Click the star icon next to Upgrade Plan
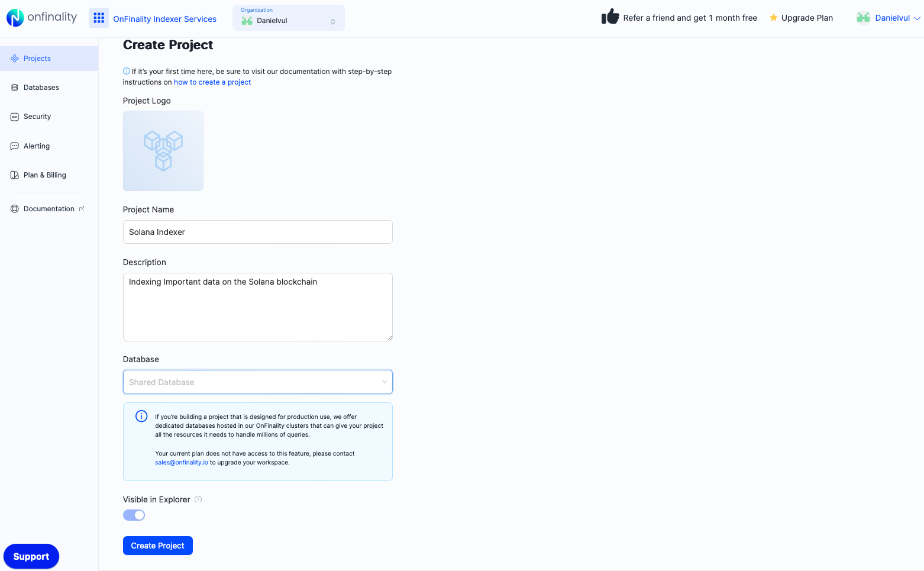Screen dimensions: 924x571 [x=774, y=18]
